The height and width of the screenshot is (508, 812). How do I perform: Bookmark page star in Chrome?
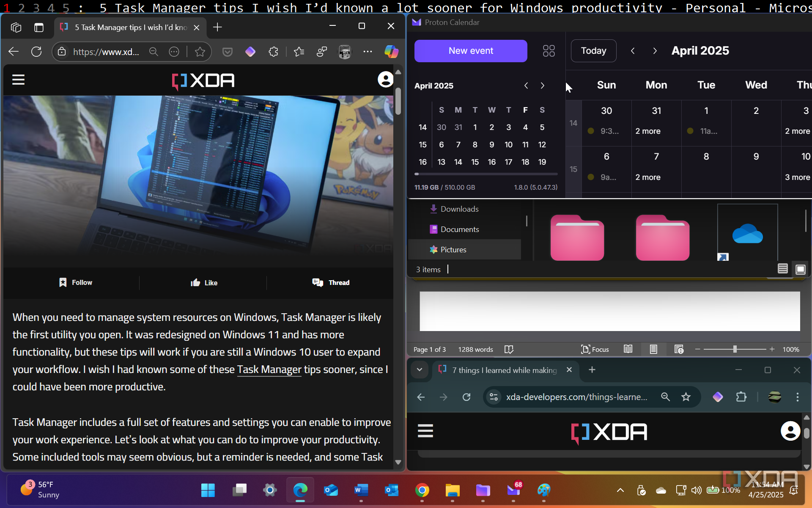686,397
